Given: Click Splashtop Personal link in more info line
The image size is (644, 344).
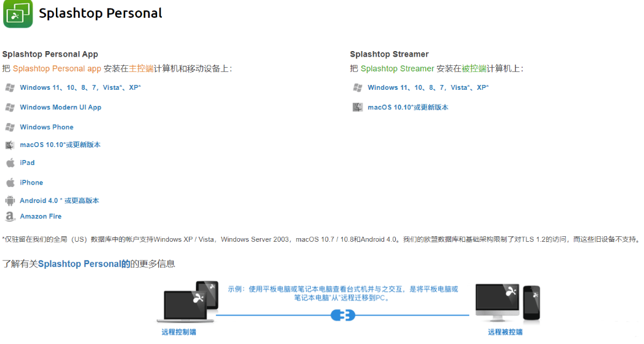Looking at the screenshot, I should 79,264.
